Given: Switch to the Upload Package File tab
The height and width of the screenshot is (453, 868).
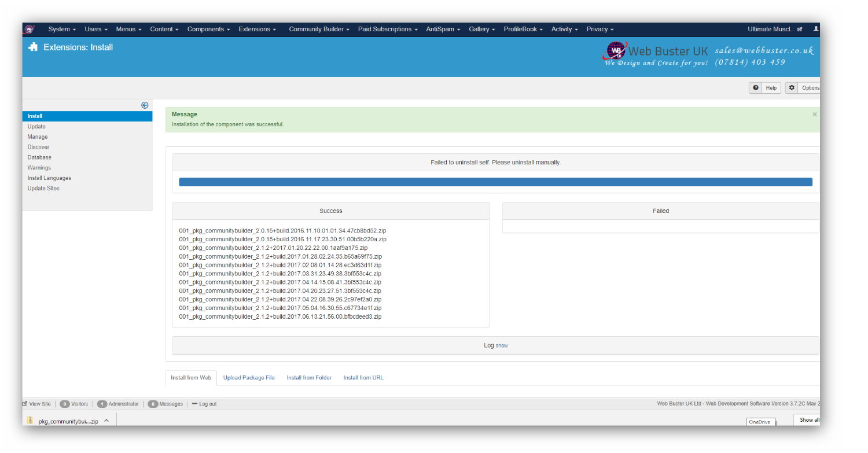Looking at the screenshot, I should click(x=249, y=378).
